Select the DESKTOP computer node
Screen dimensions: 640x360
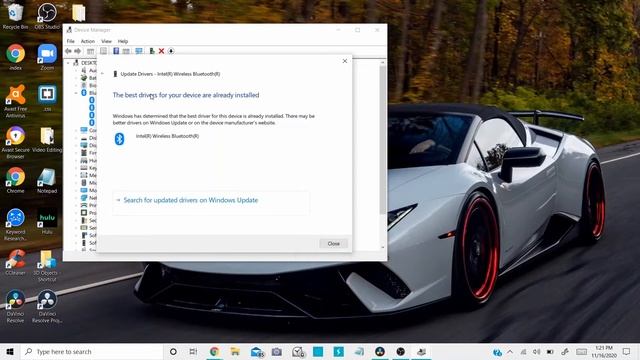click(x=85, y=63)
